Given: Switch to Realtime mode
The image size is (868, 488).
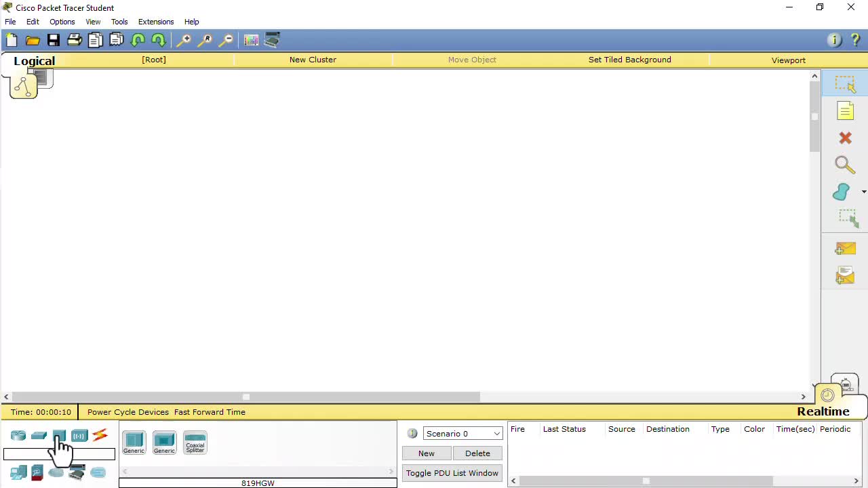Looking at the screenshot, I should pyautogui.click(x=823, y=411).
